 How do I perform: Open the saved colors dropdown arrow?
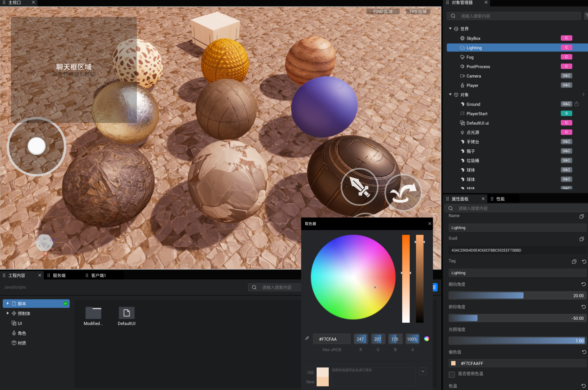point(423,371)
